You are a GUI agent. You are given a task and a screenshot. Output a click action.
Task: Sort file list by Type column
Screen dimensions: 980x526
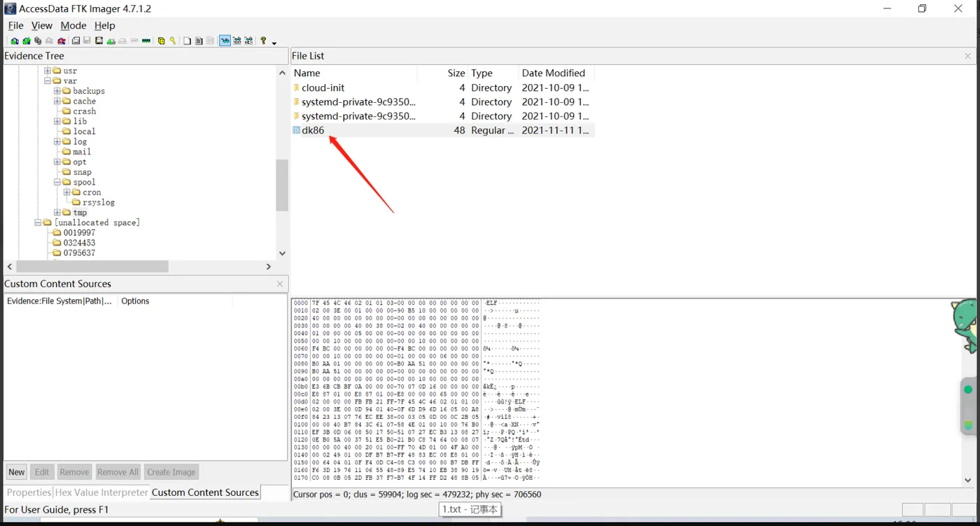point(493,73)
